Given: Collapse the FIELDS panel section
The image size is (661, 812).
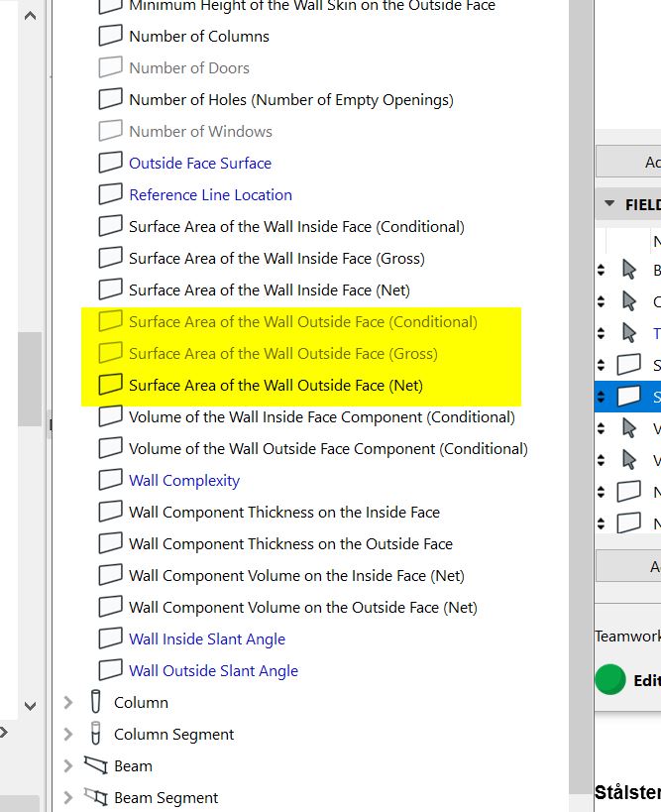Looking at the screenshot, I should (x=608, y=205).
